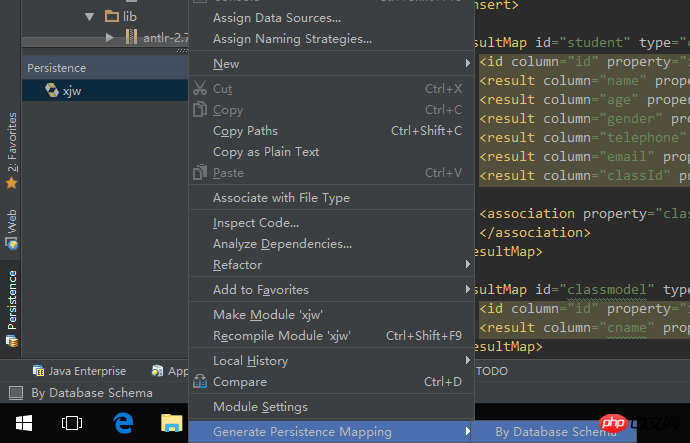The height and width of the screenshot is (443, 690).
Task: Collapse the lib folder tree node
Action: click(90, 16)
